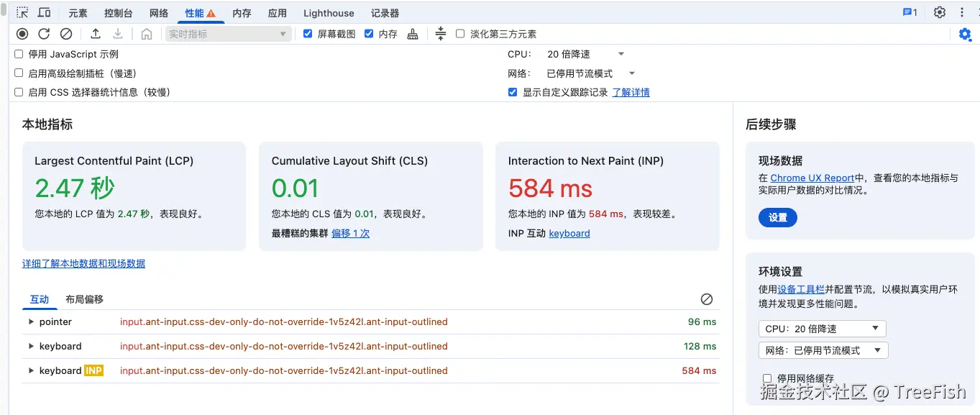Click the 设置 button under 现场数据
This screenshot has width=980, height=415.
(778, 217)
